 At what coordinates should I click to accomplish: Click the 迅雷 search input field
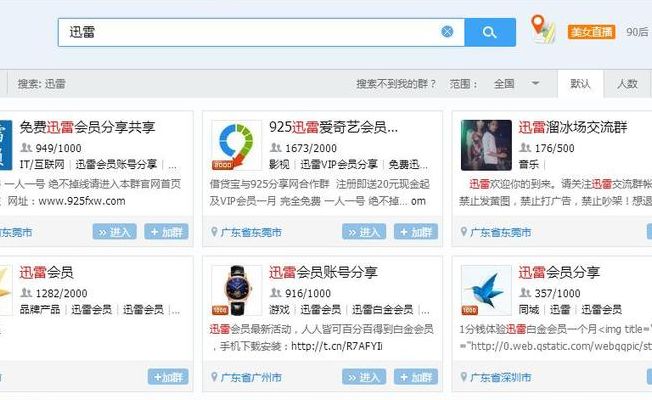(x=261, y=32)
